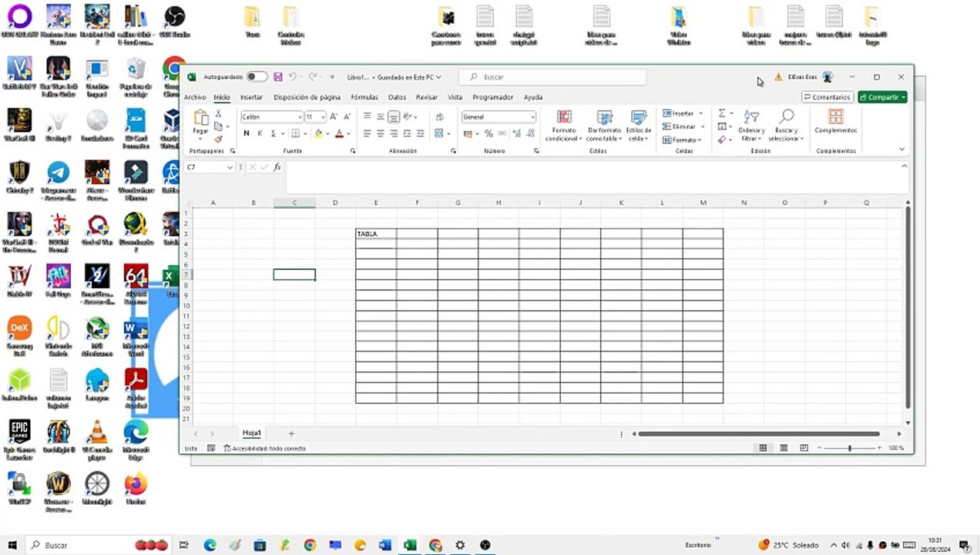This screenshot has height=555, width=980.
Task: Toggle the Autoguardado switch
Action: 257,77
